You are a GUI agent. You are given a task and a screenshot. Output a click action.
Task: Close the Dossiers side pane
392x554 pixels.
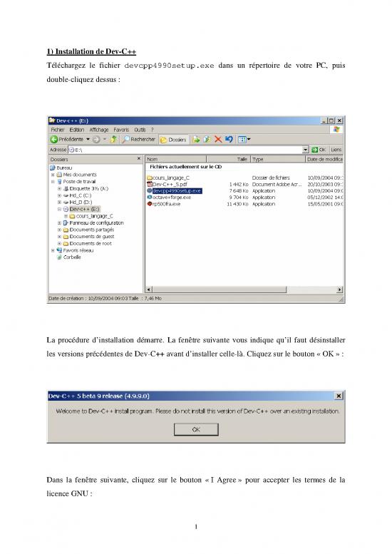pos(139,159)
